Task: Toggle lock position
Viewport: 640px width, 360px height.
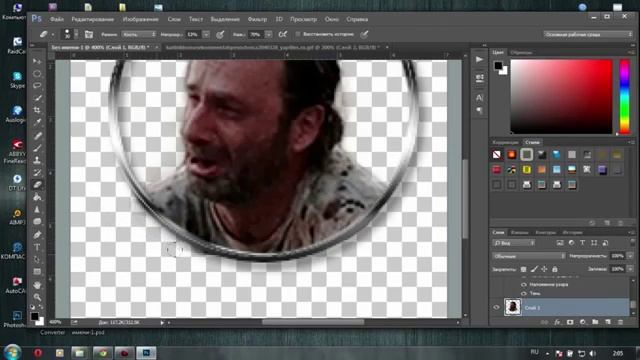Action: [544, 269]
